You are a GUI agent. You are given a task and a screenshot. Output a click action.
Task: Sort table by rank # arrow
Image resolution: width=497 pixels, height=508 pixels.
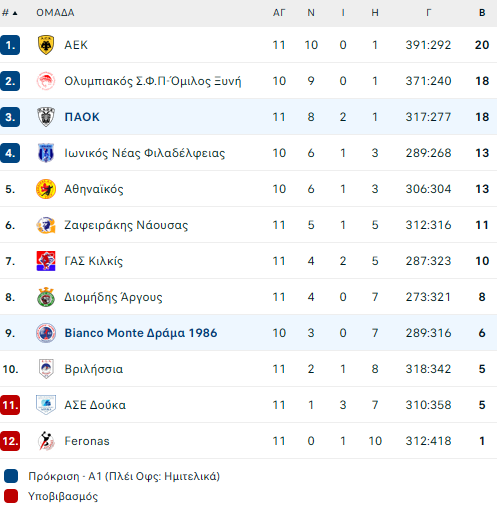click(10, 13)
